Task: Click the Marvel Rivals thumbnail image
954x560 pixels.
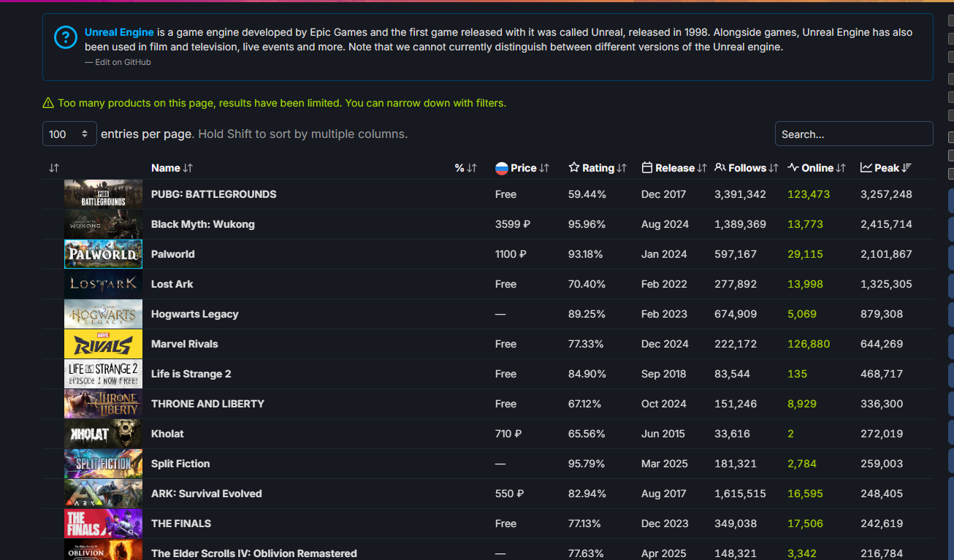Action: (x=103, y=344)
